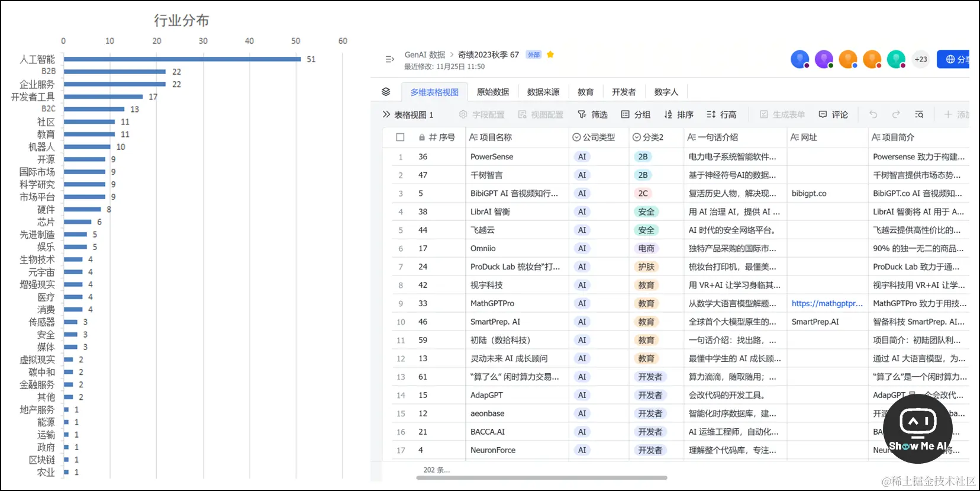Open the find-in-table search icon

919,114
